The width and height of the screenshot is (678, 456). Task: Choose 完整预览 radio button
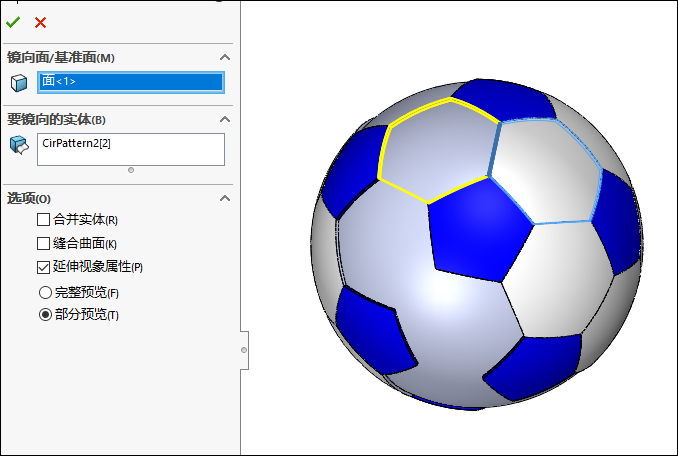(45, 293)
